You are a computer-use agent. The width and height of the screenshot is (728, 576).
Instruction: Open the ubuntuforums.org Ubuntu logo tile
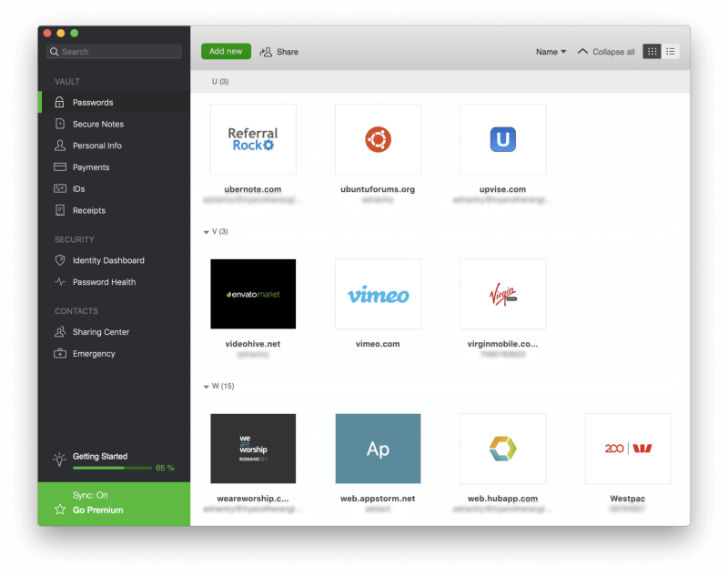tap(378, 139)
